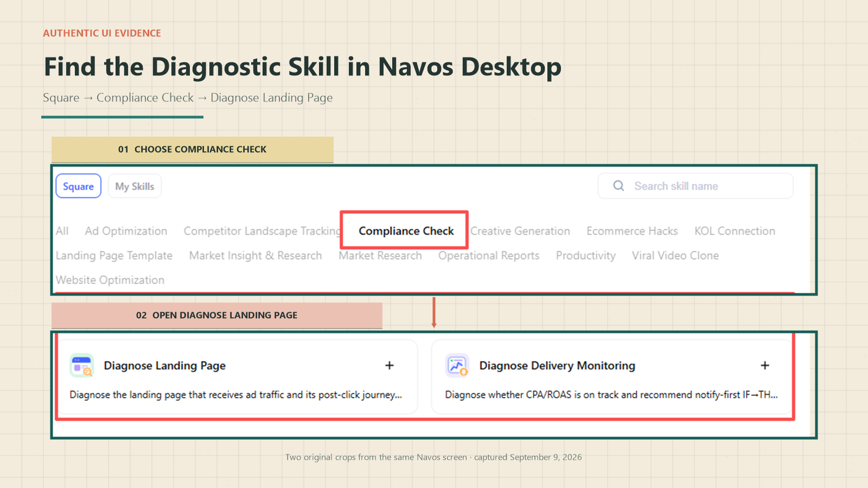Add Diagnose Landing Page with plus icon
The height and width of the screenshot is (488, 868).
pos(390,365)
